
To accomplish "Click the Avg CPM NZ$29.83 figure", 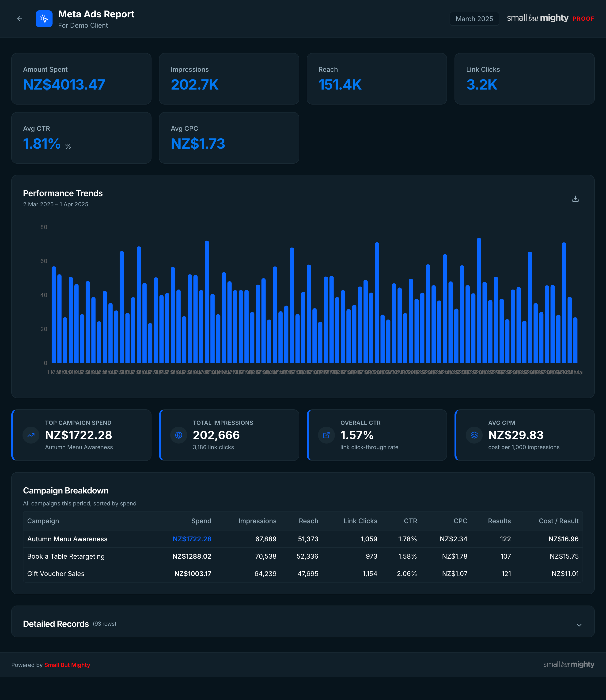I will pos(516,435).
